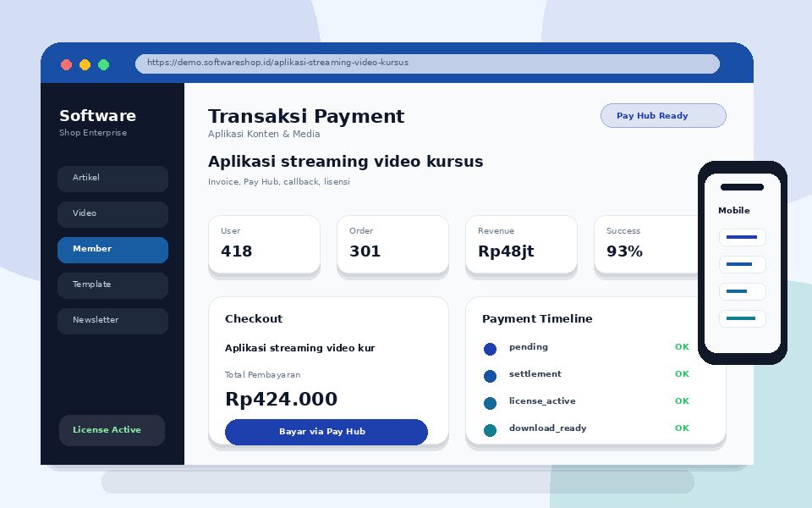The image size is (812, 508).
Task: Tap the first item in Mobile preview
Action: pos(742,237)
